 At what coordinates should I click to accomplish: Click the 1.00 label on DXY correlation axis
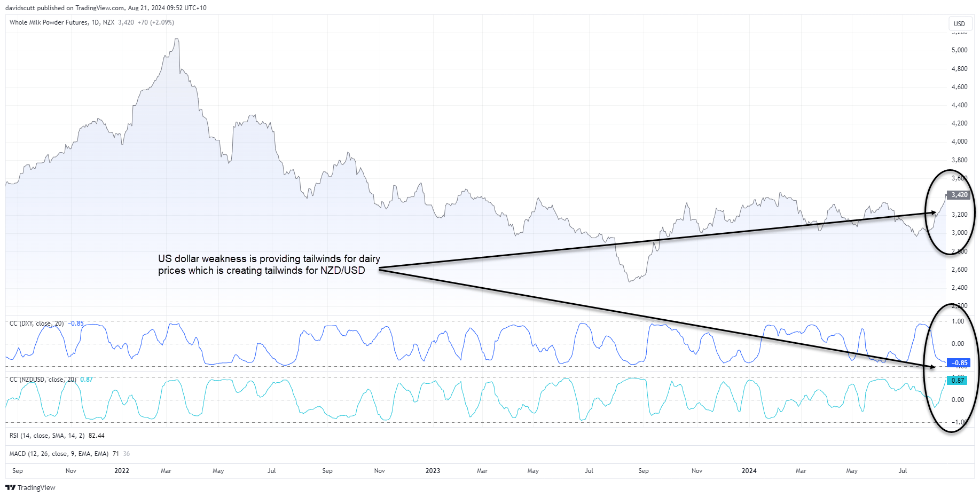pos(958,321)
